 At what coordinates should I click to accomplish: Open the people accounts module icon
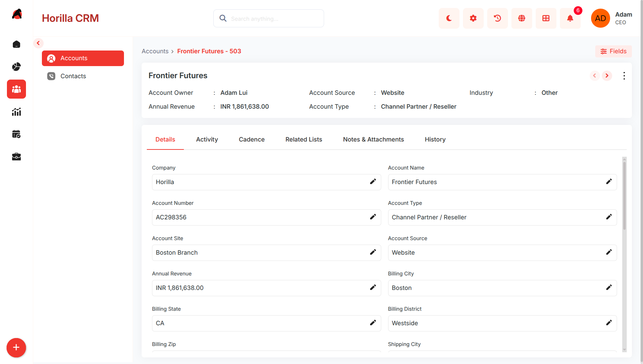click(x=16, y=89)
